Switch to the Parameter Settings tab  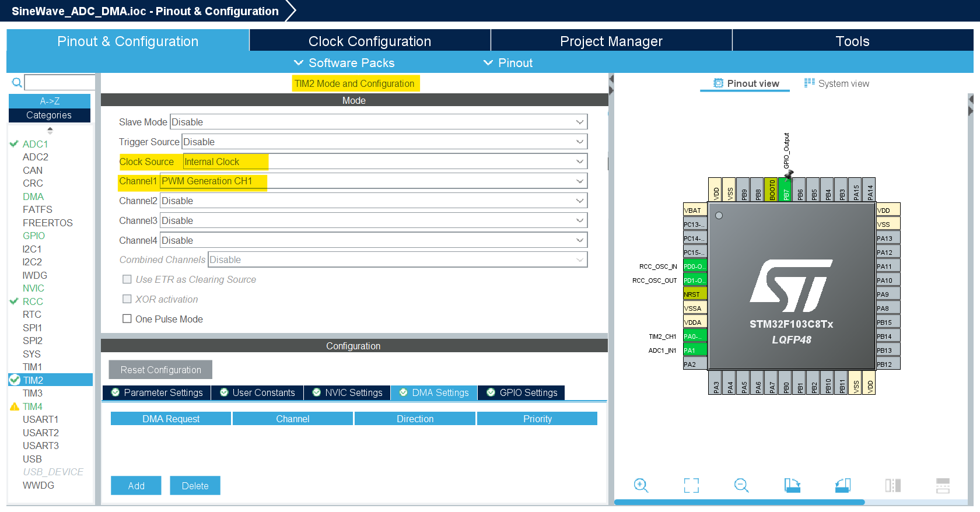[x=157, y=392]
